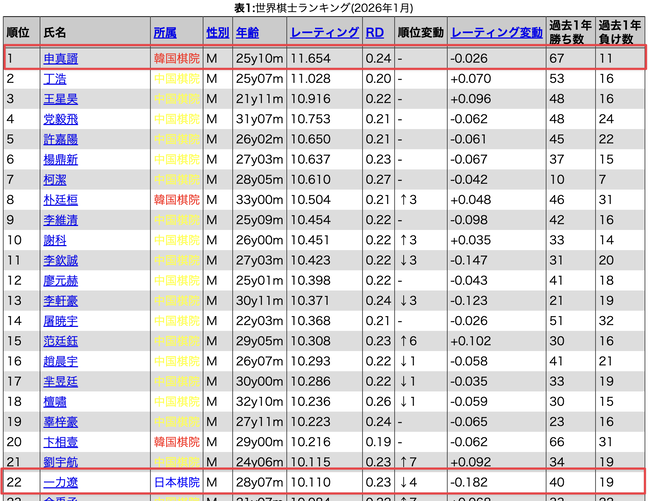Open player 趙晨宇 profile link
The width and height of the screenshot is (650, 501).
pos(61,361)
